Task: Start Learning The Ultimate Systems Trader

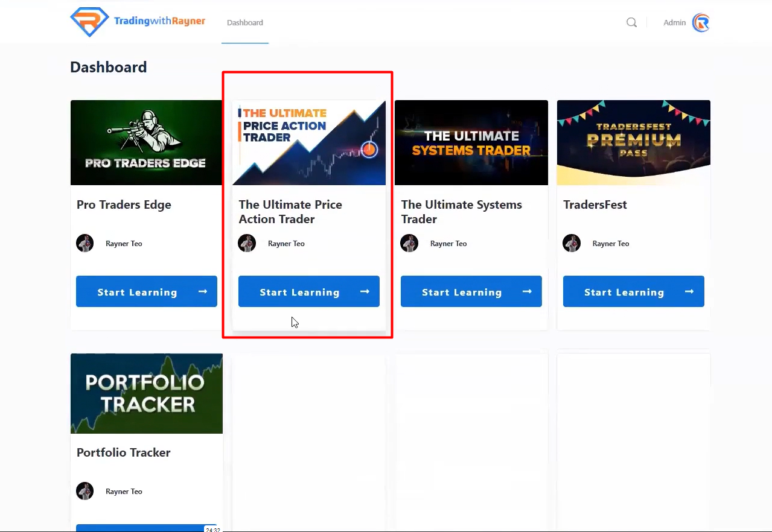Action: pos(471,291)
